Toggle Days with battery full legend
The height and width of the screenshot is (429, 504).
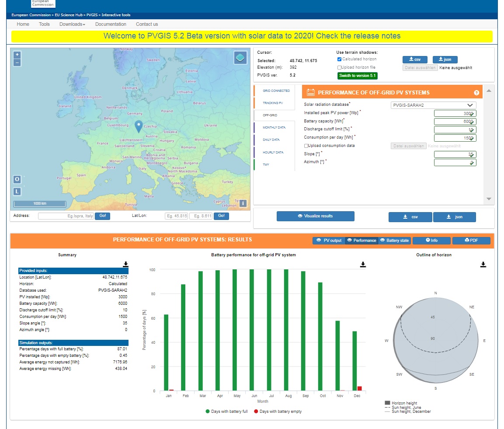tap(226, 412)
